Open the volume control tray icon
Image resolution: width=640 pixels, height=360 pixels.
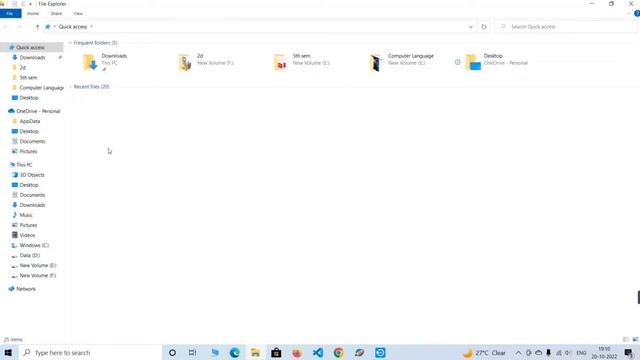[568, 353]
